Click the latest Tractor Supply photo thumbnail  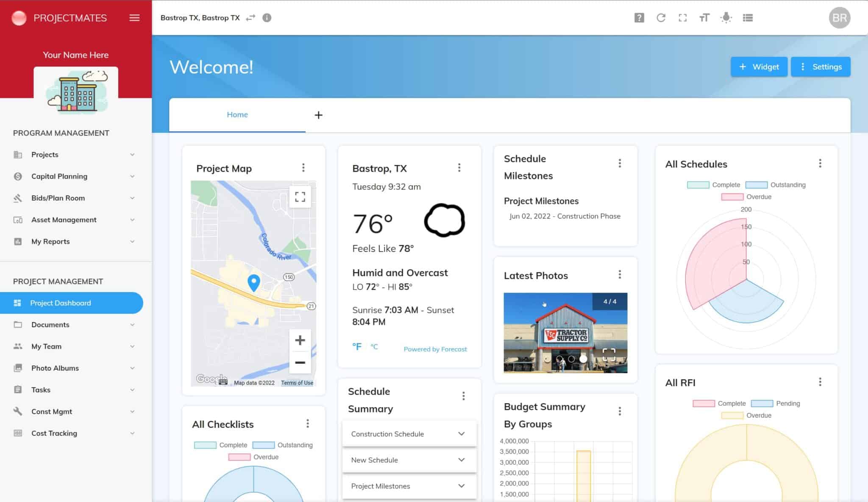point(565,332)
